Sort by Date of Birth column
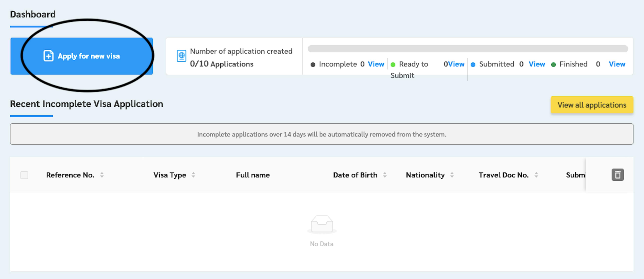 pos(385,175)
